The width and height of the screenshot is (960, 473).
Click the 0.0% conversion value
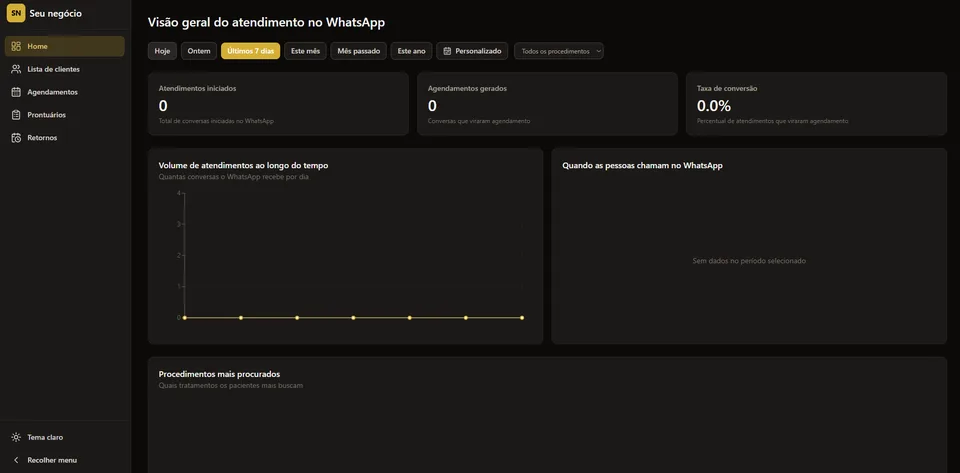[x=714, y=106]
